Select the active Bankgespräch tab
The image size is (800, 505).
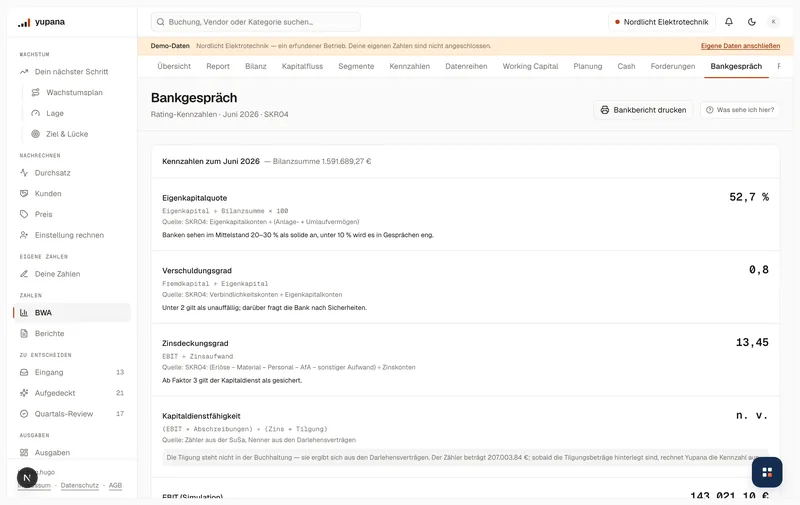736,66
